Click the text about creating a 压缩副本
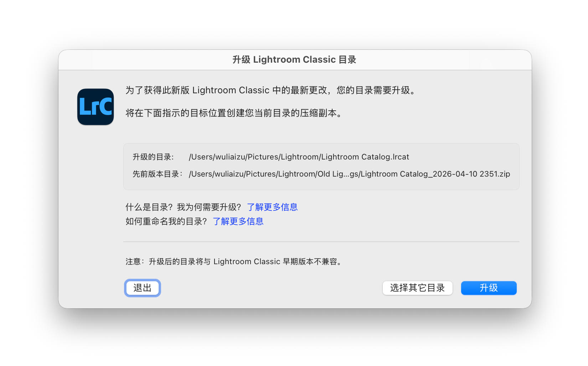The image size is (588, 366). tap(234, 113)
